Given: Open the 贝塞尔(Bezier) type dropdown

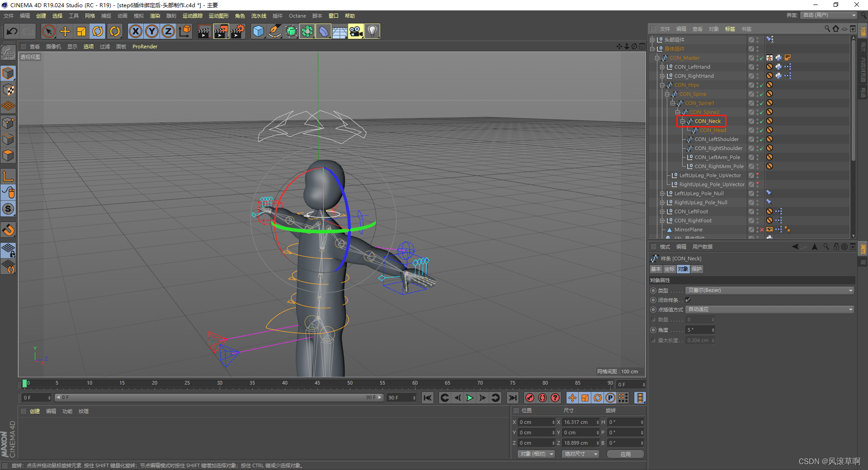Looking at the screenshot, I should point(769,290).
